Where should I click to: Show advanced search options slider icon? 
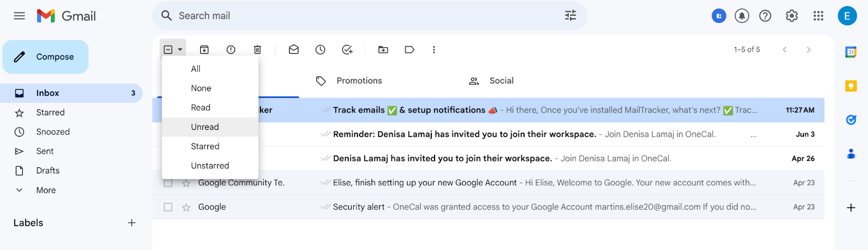tap(570, 16)
